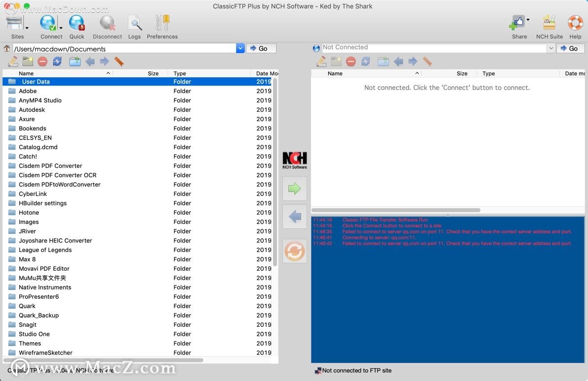588x381 pixels.
Task: Click Go button beside the local path
Action: 261,48
